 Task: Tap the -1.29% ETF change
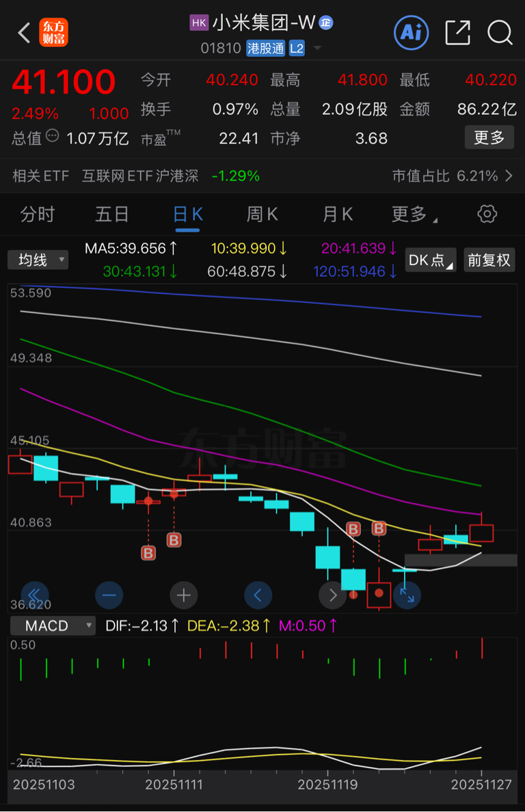[236, 176]
